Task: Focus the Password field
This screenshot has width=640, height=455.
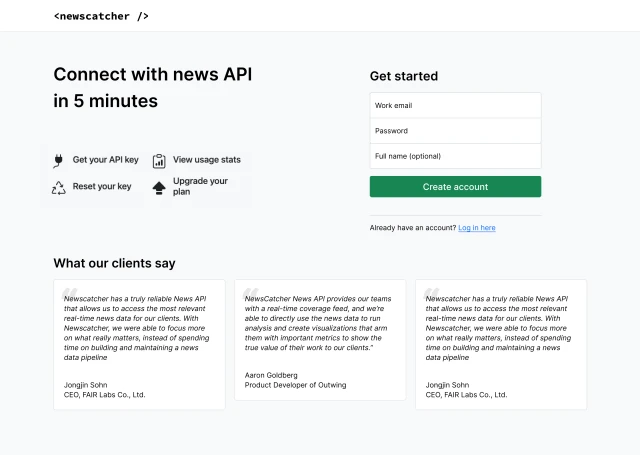Action: coord(456,131)
